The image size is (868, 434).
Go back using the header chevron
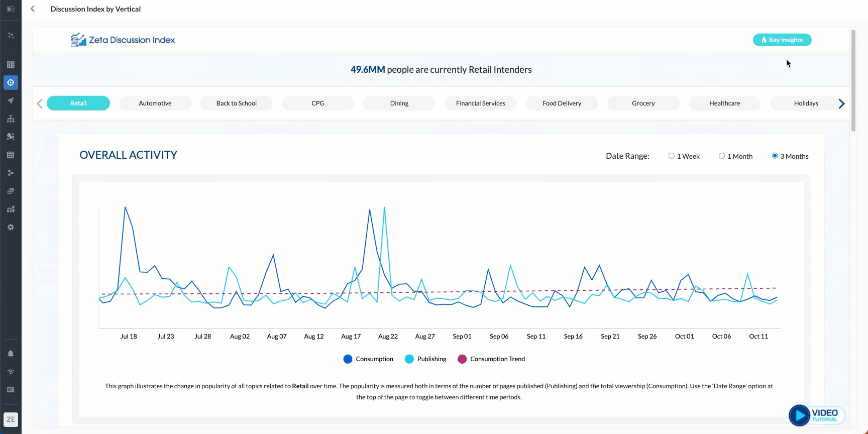[x=33, y=9]
